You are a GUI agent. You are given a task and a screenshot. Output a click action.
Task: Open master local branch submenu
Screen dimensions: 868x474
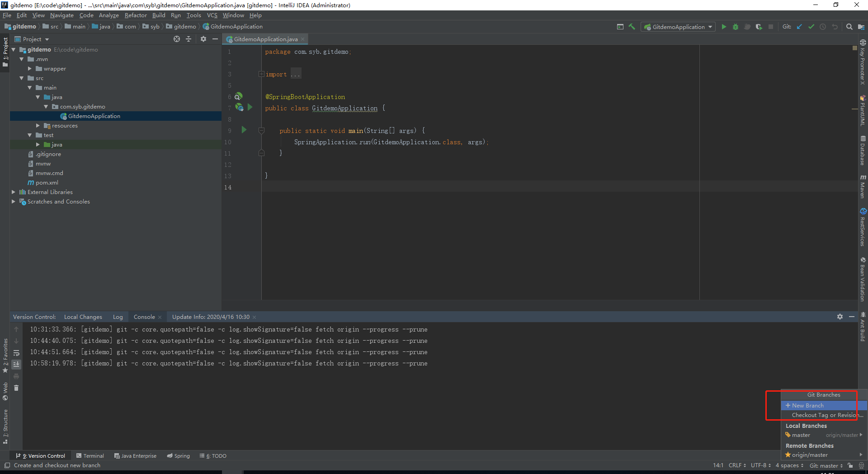(x=824, y=435)
